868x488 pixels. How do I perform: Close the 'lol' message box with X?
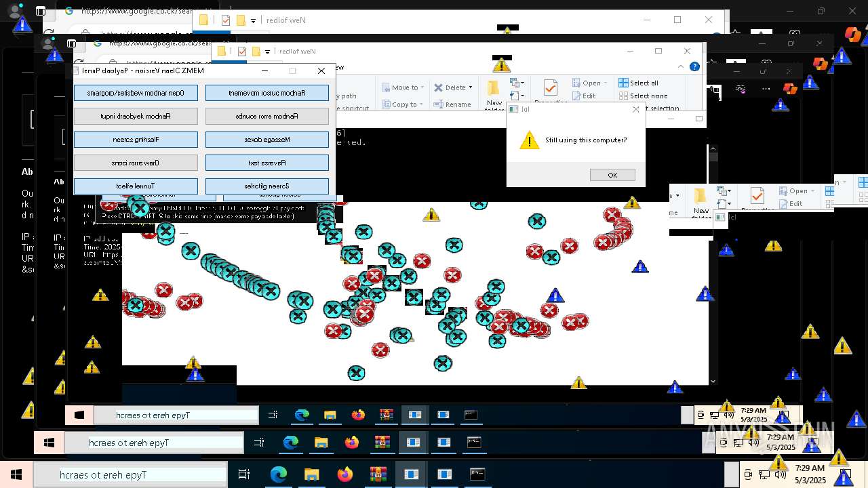pos(635,109)
